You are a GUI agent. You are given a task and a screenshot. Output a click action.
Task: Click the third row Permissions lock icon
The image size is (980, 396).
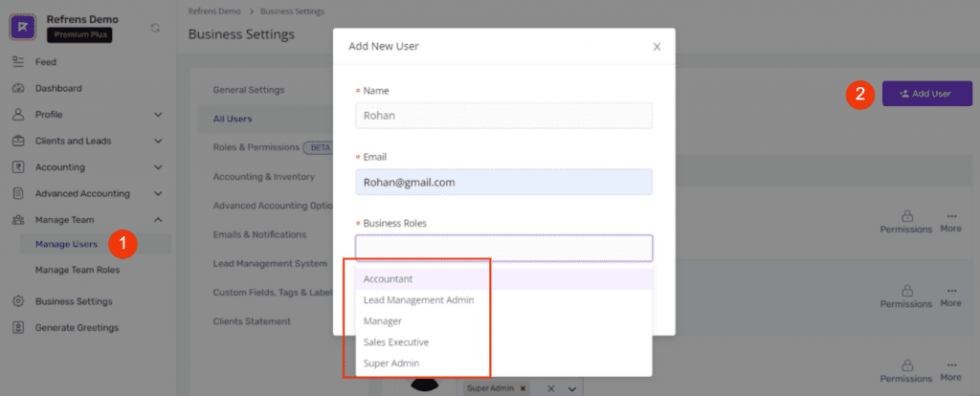click(906, 366)
